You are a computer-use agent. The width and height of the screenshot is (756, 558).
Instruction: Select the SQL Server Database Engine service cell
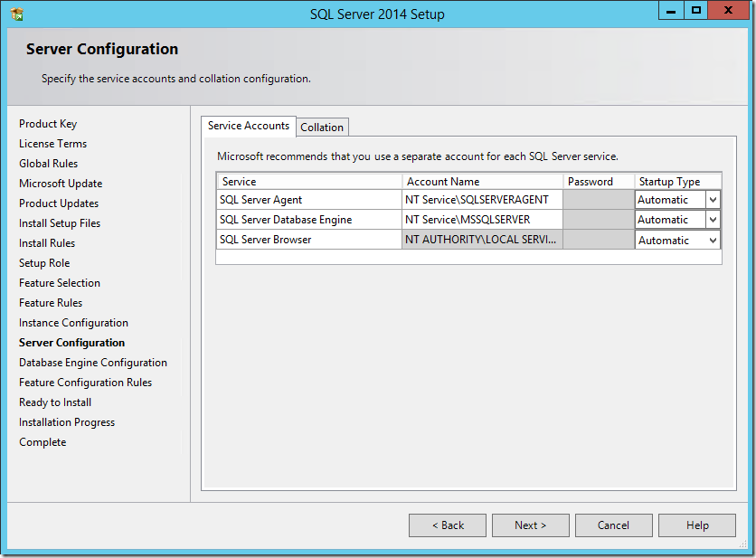click(309, 220)
